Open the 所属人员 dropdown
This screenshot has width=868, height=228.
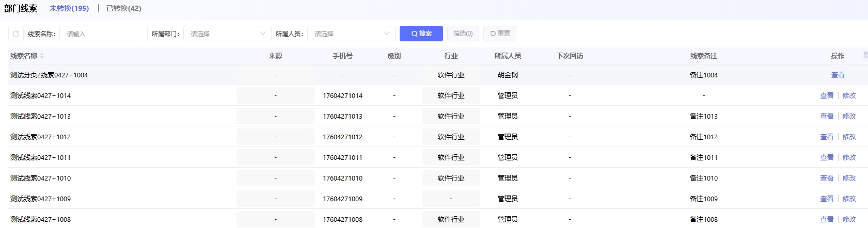coord(351,34)
